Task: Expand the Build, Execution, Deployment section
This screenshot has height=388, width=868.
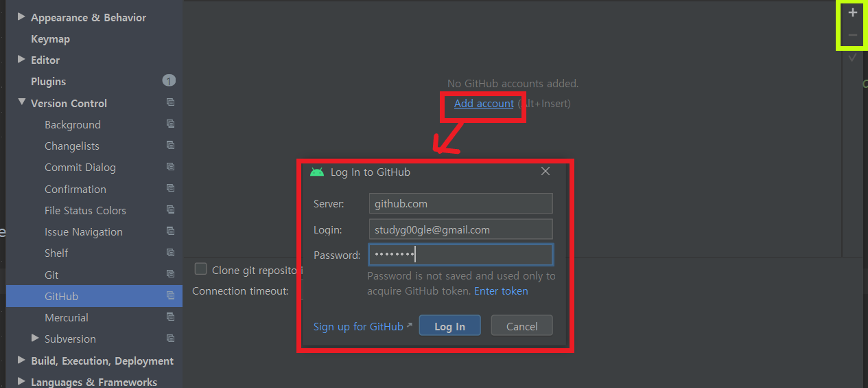Action: click(21, 360)
